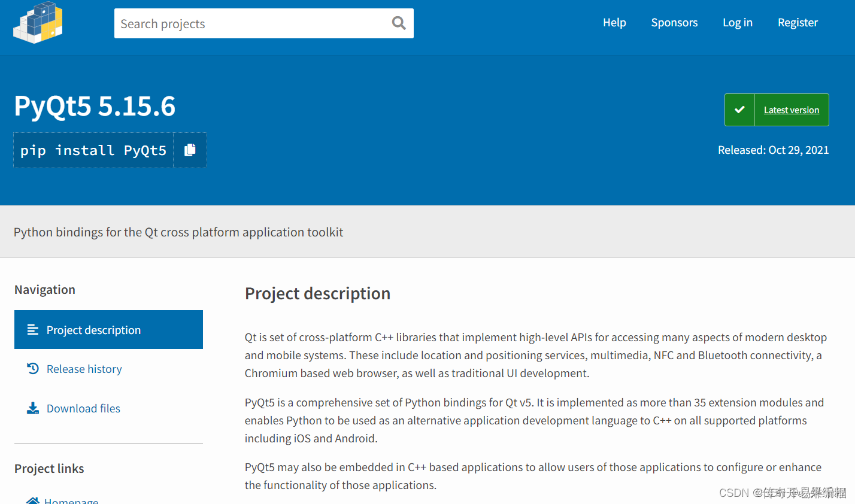Click the paragraph starting 'PyQt5 may also be embedded'
The image size is (855, 504).
click(533, 476)
